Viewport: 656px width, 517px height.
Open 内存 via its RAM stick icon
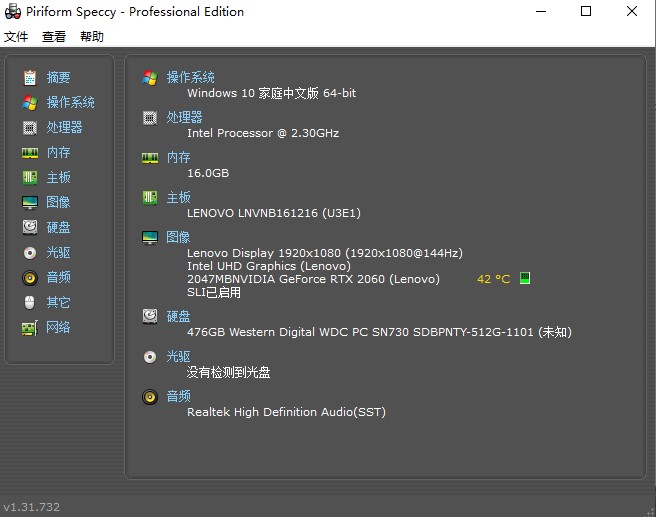click(30, 152)
